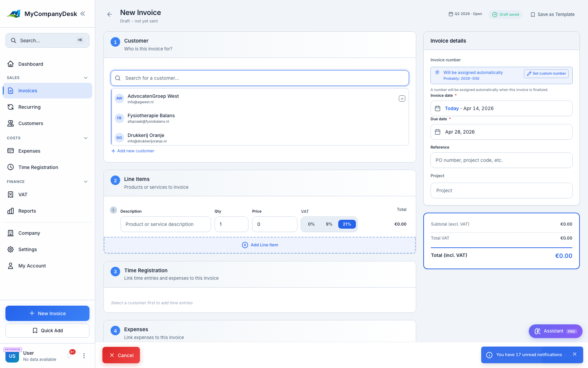Image resolution: width=588 pixels, height=368 pixels.
Task: Collapse the COSTS section
Action: [x=86, y=138]
